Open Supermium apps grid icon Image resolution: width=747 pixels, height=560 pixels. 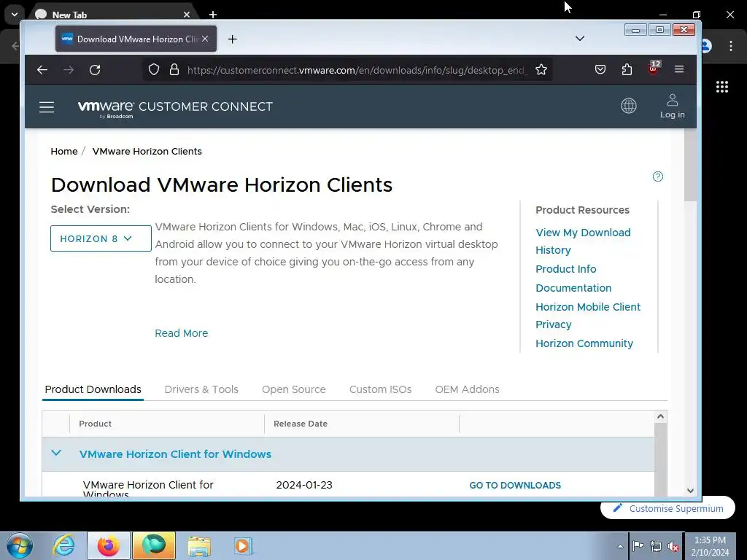(x=722, y=87)
